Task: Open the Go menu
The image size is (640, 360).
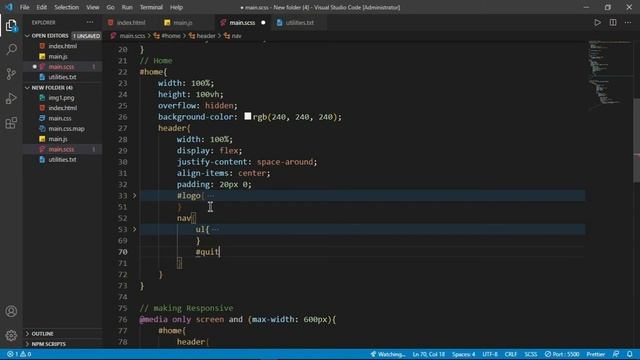Action: (x=111, y=7)
